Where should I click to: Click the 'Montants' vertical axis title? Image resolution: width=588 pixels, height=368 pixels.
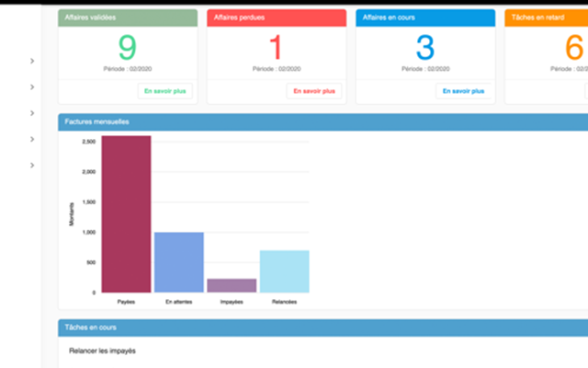72,214
